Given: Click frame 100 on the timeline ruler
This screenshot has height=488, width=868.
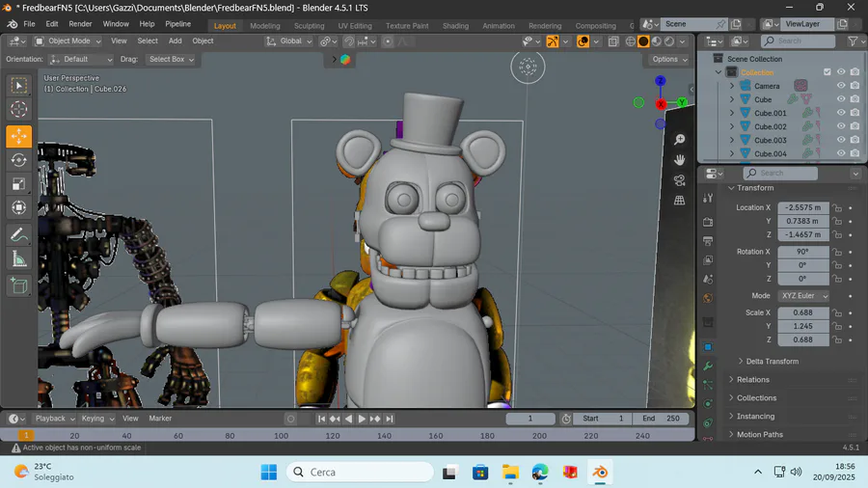Looking at the screenshot, I should [282, 435].
